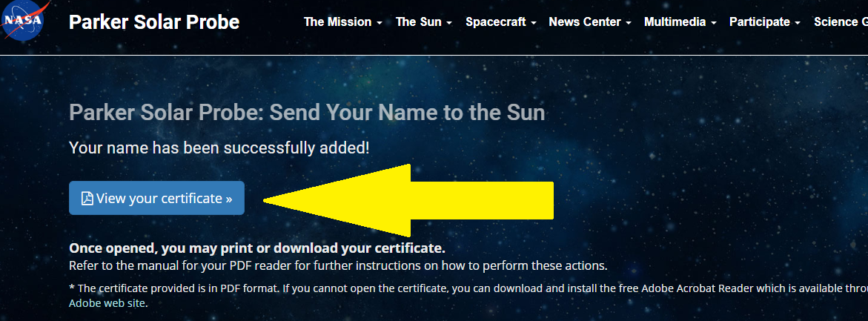
Task: Expand the caret next to Multimedia
Action: pyautogui.click(x=714, y=23)
